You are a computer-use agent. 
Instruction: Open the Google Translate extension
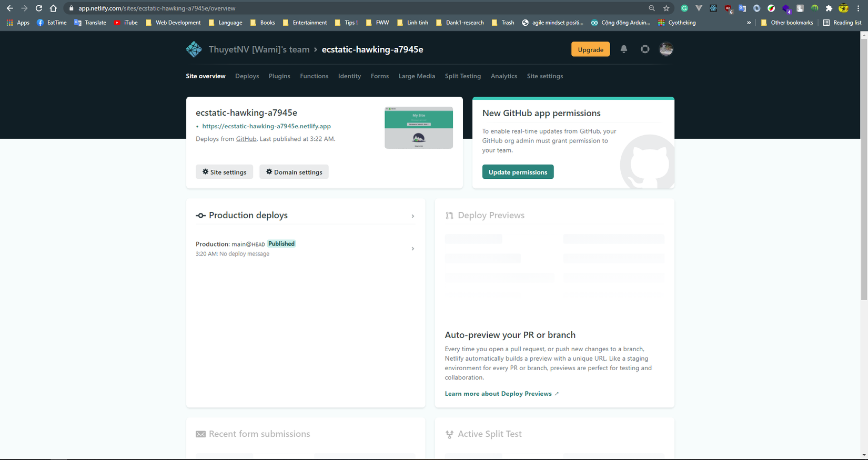pos(742,8)
